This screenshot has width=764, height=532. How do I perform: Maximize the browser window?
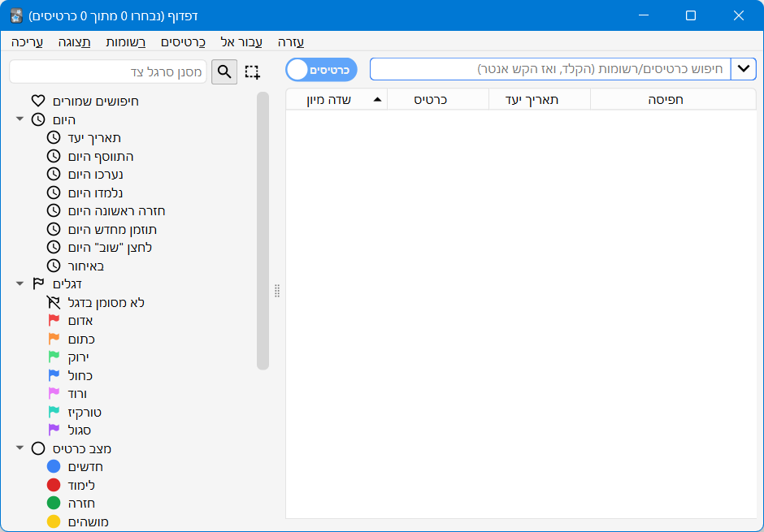[690, 15]
